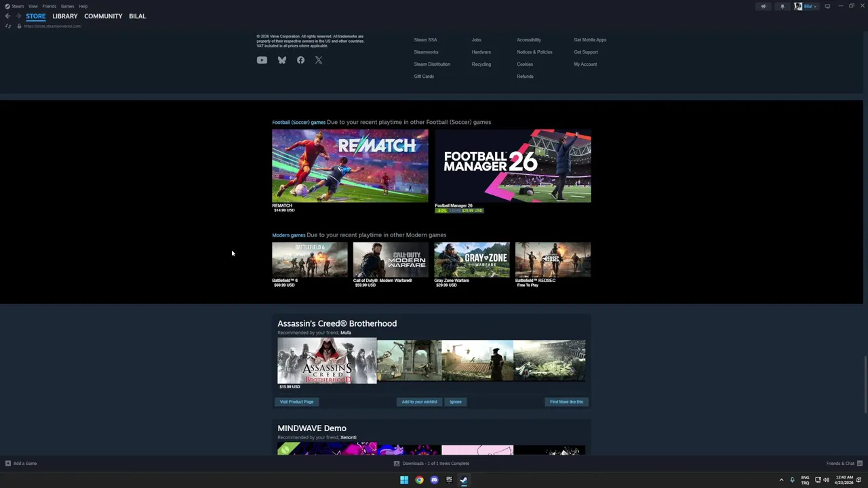Open Epic Games Launcher from taskbar
This screenshot has height=488, width=868.
[449, 480]
